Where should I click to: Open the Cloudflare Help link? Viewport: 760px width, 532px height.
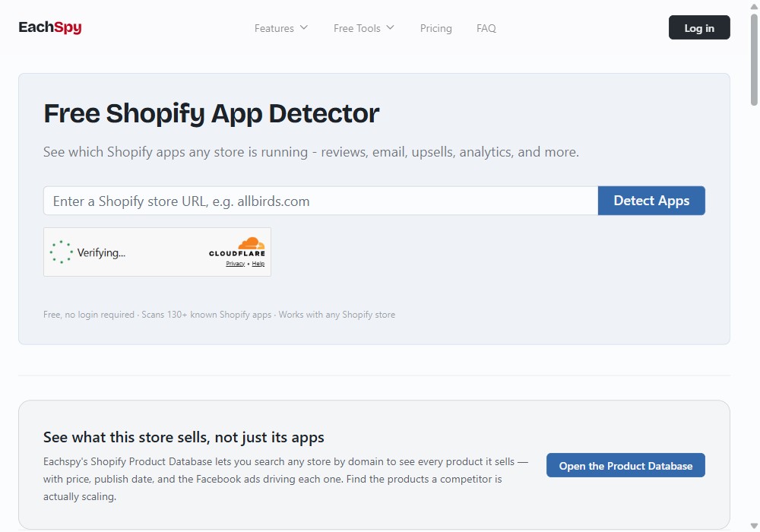(258, 264)
